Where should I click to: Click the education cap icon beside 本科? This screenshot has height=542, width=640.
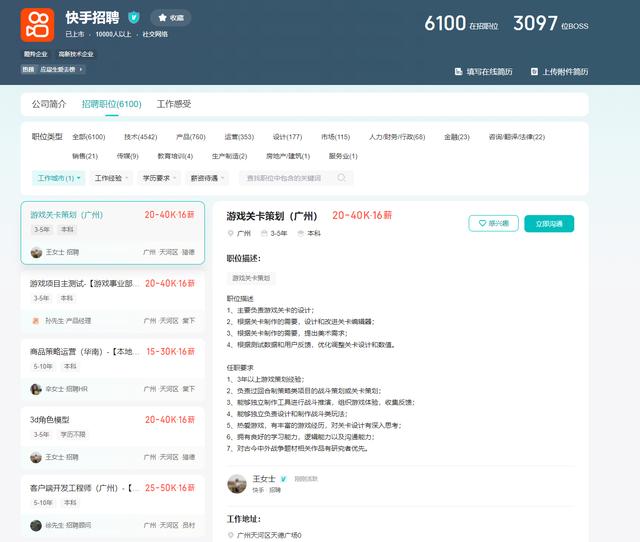301,233
